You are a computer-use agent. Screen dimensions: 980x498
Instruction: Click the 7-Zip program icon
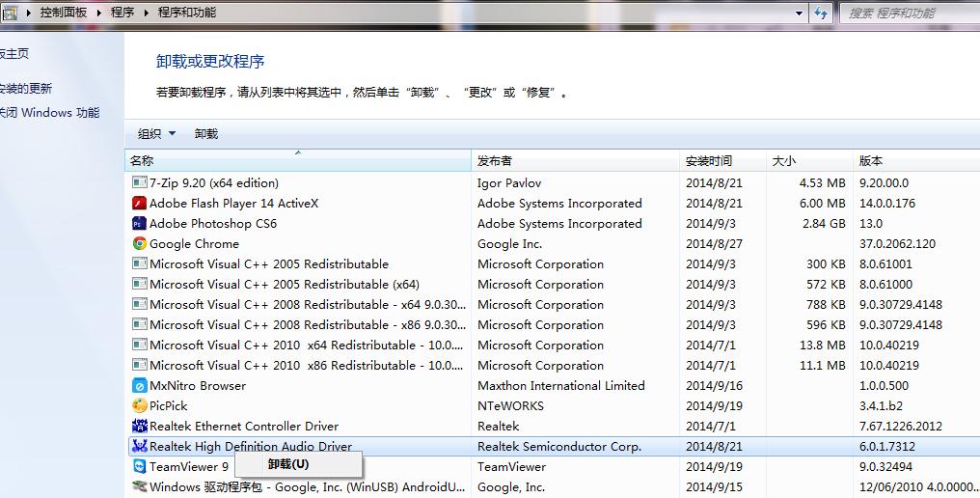pos(139,182)
